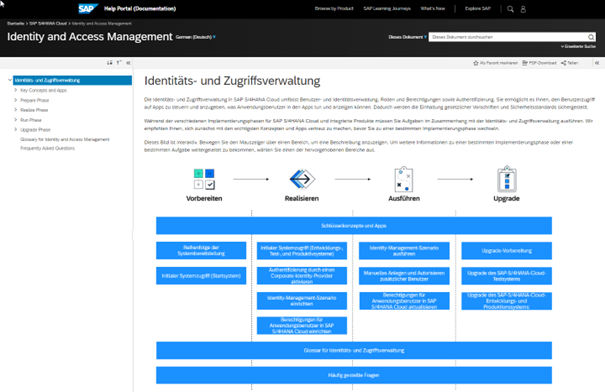Image resolution: width=605 pixels, height=392 pixels.
Task: Submit document search with magnifier icon
Action: (591, 37)
